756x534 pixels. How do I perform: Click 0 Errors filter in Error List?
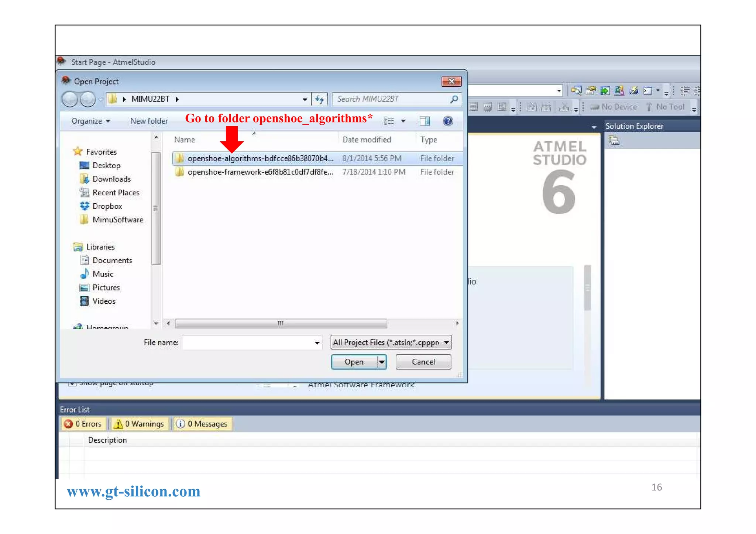pyautogui.click(x=83, y=424)
